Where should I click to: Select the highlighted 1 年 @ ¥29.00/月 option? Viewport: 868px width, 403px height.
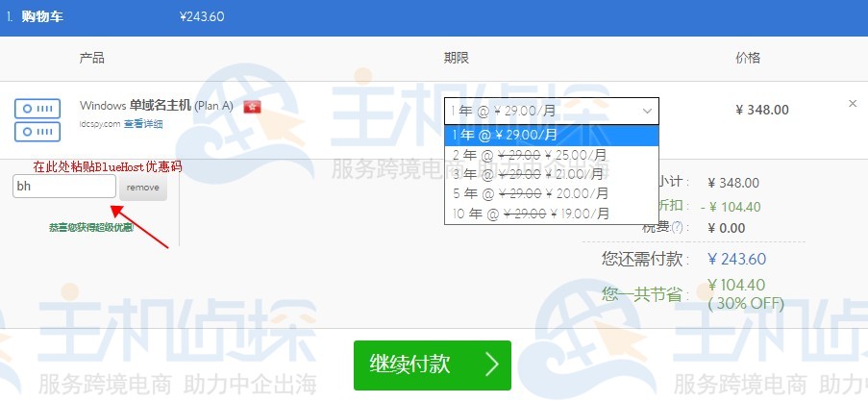[x=552, y=135]
